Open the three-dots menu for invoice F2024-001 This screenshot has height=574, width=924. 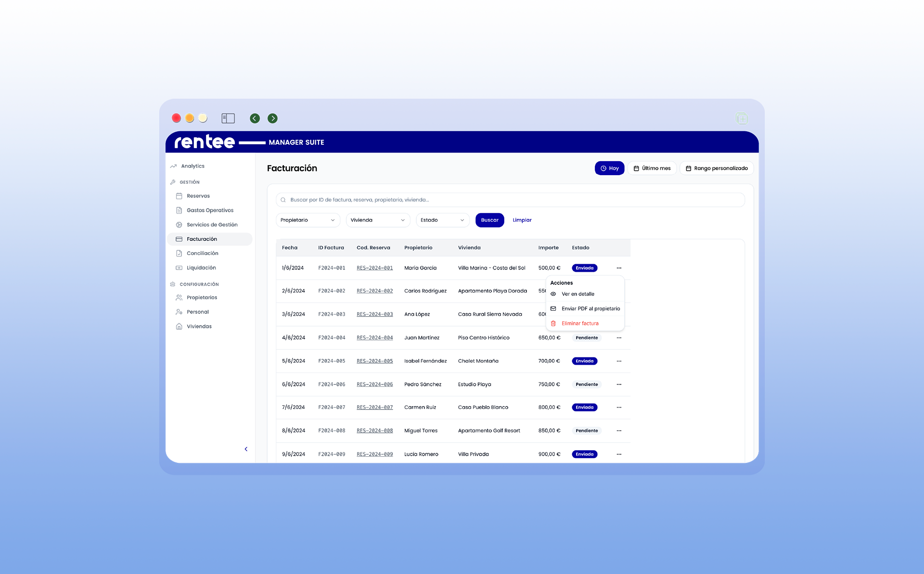pyautogui.click(x=619, y=268)
